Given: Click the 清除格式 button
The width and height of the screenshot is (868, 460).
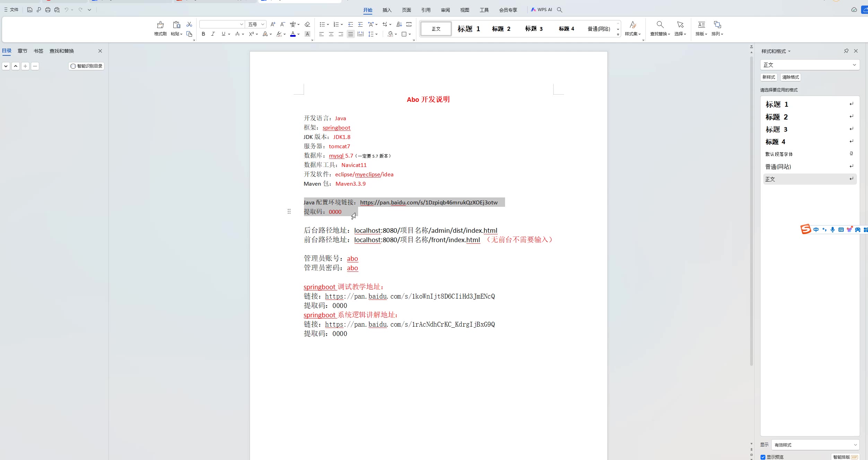Looking at the screenshot, I should (790, 77).
